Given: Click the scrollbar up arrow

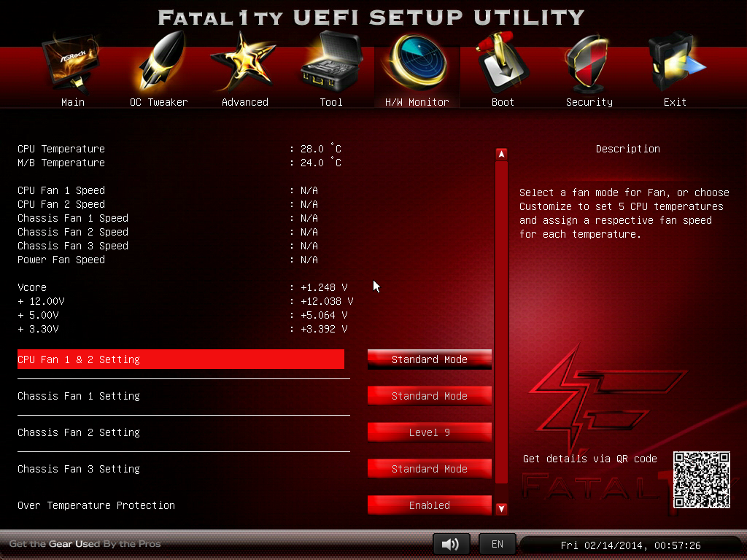Looking at the screenshot, I should click(x=501, y=154).
